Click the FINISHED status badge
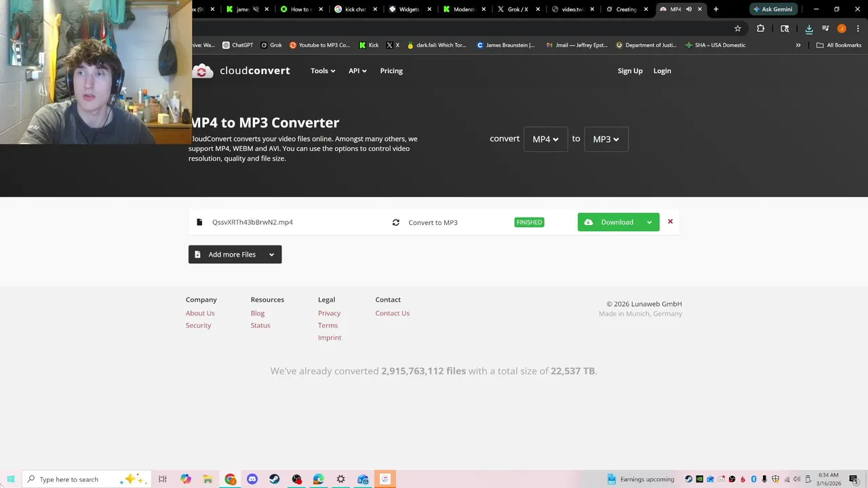 point(529,222)
